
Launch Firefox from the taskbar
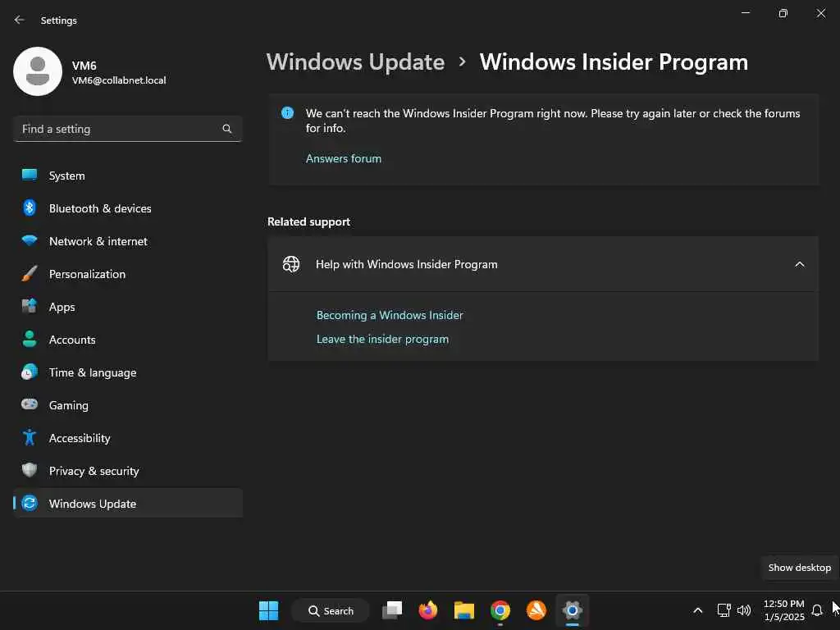[x=428, y=610]
